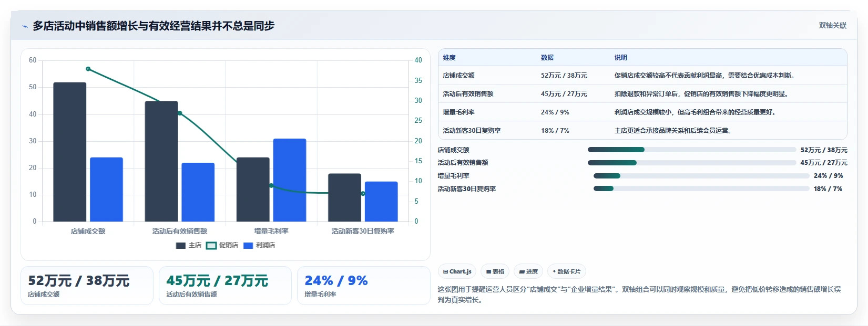Click x-axis label 活动新客30日复购率
Viewport: 868px width, 326px height.
coord(363,231)
